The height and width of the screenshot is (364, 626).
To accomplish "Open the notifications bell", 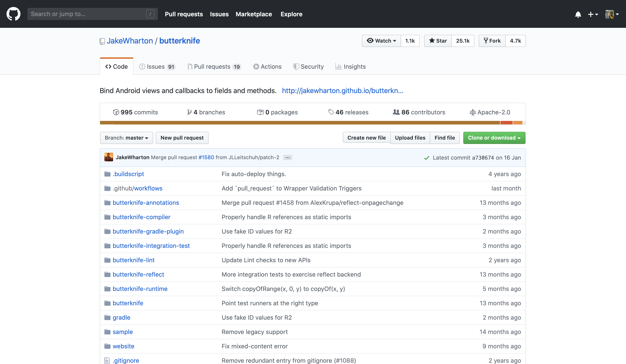I will pos(578,14).
